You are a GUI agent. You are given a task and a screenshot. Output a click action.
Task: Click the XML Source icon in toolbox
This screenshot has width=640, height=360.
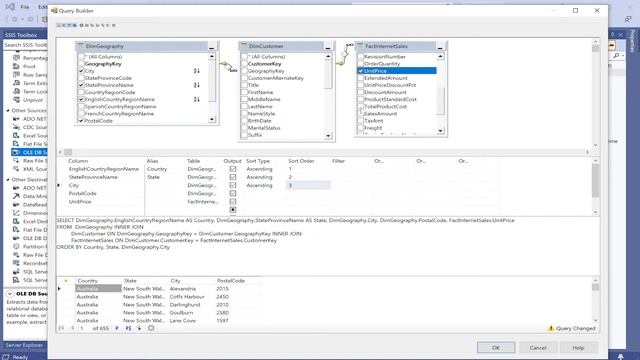click(x=16, y=169)
